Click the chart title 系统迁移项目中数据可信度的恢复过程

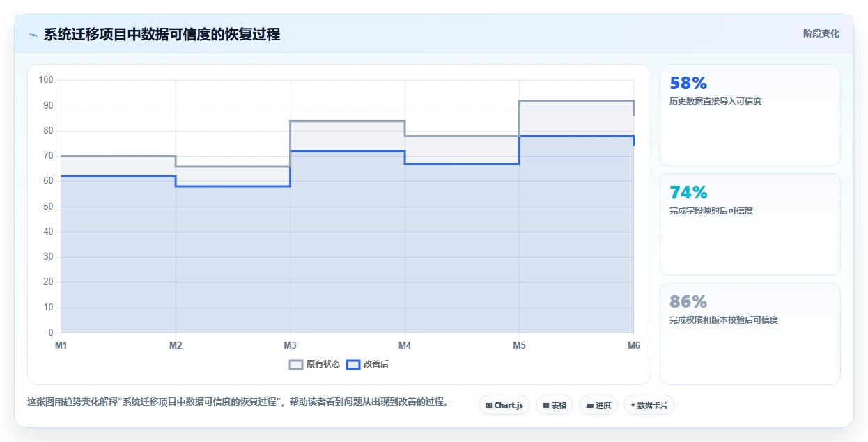click(162, 35)
